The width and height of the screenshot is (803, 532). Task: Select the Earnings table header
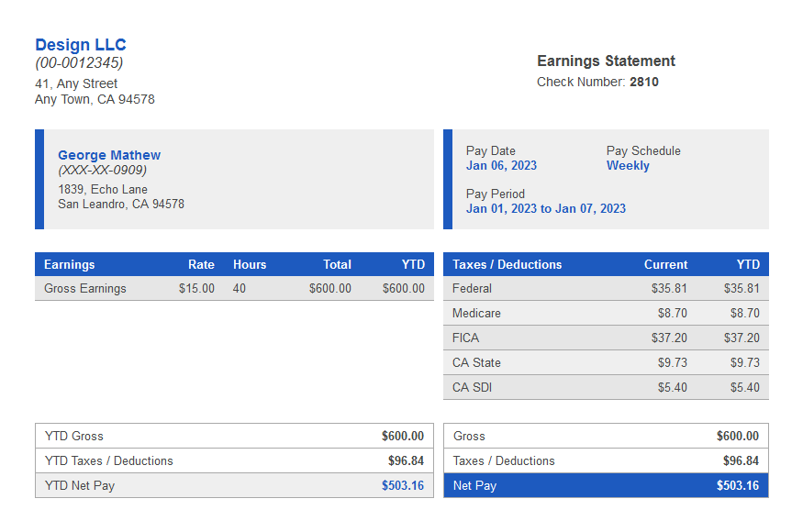(71, 264)
